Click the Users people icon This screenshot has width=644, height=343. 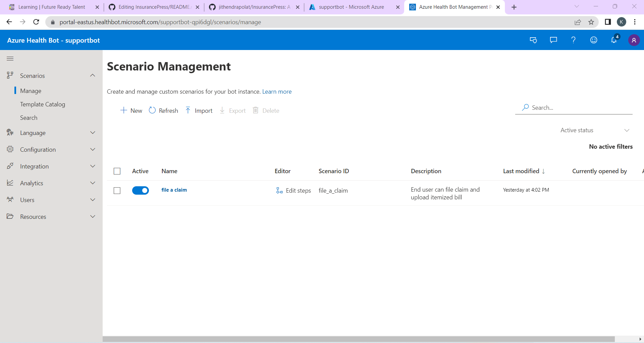pos(10,200)
